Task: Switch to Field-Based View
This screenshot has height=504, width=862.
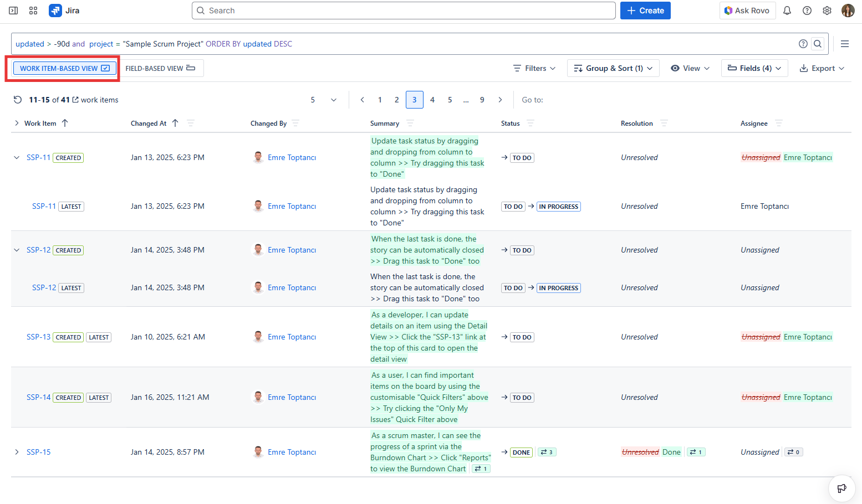Action: pyautogui.click(x=160, y=68)
